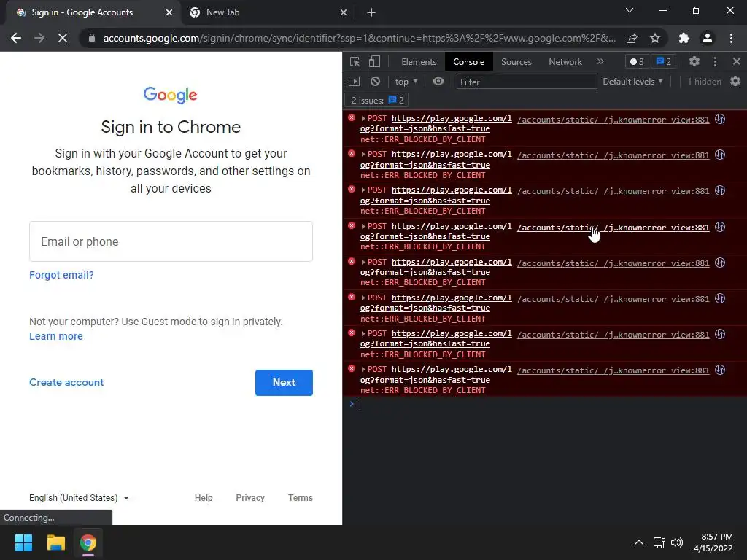Click replay XHR icon on sixth error

pyautogui.click(x=720, y=298)
